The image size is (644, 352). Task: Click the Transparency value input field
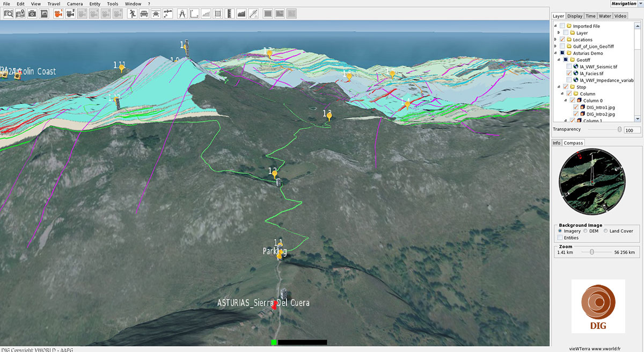(632, 130)
